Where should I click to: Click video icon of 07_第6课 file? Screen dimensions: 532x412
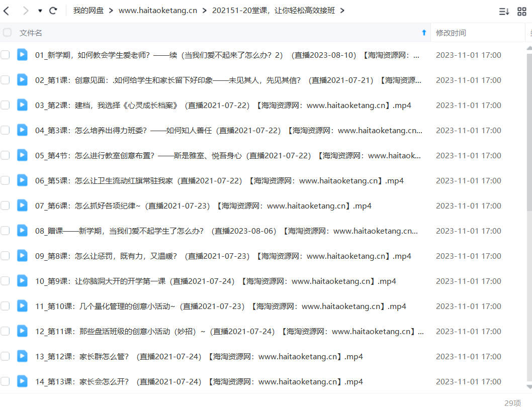point(22,205)
